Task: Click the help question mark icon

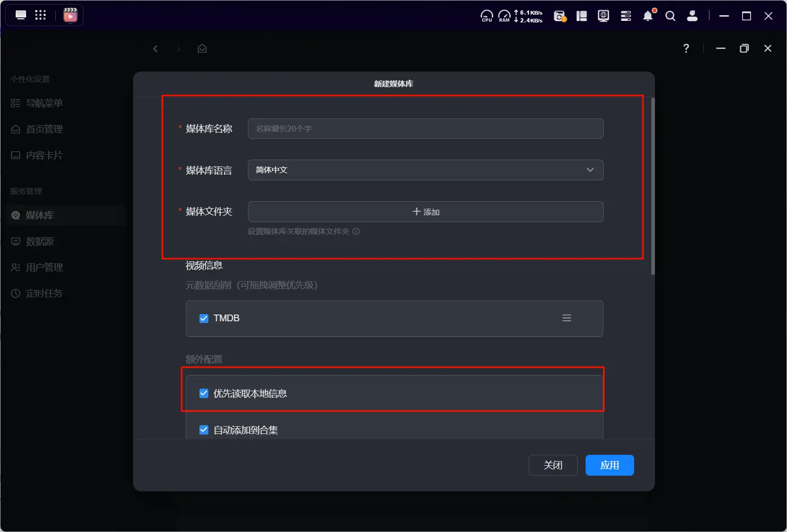Action: point(686,49)
